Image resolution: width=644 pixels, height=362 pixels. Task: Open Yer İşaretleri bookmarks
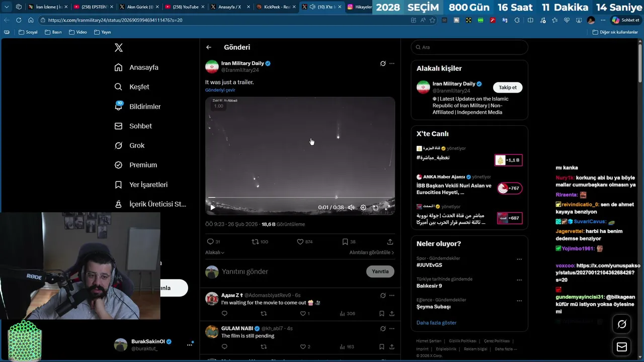point(141,185)
